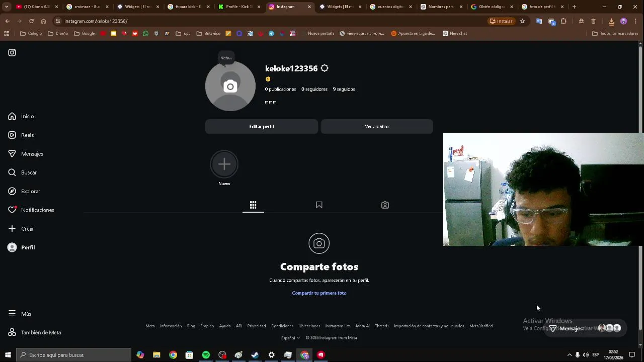Open the browser downloads icon
The width and height of the screenshot is (644, 362).
coord(611,21)
